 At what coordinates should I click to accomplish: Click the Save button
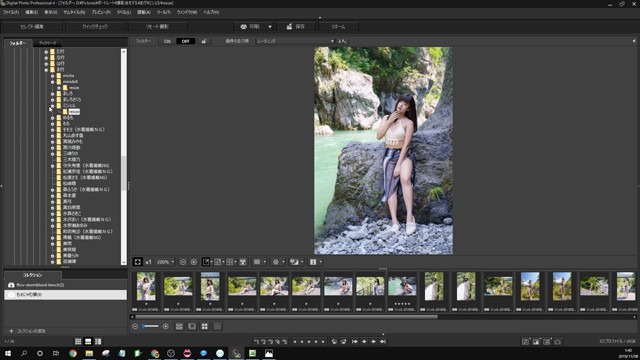[x=296, y=27]
